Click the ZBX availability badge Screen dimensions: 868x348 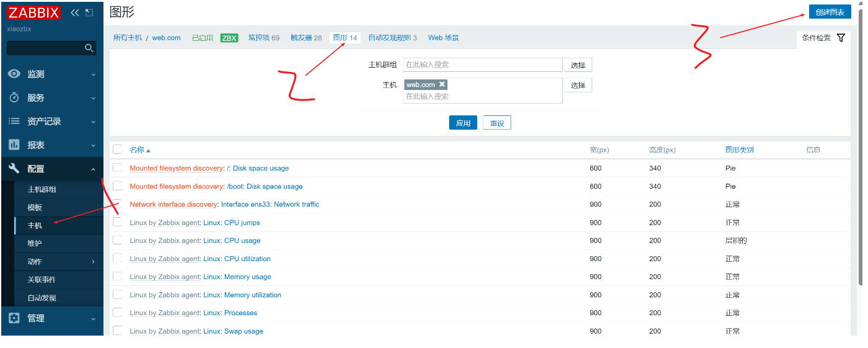click(x=229, y=38)
